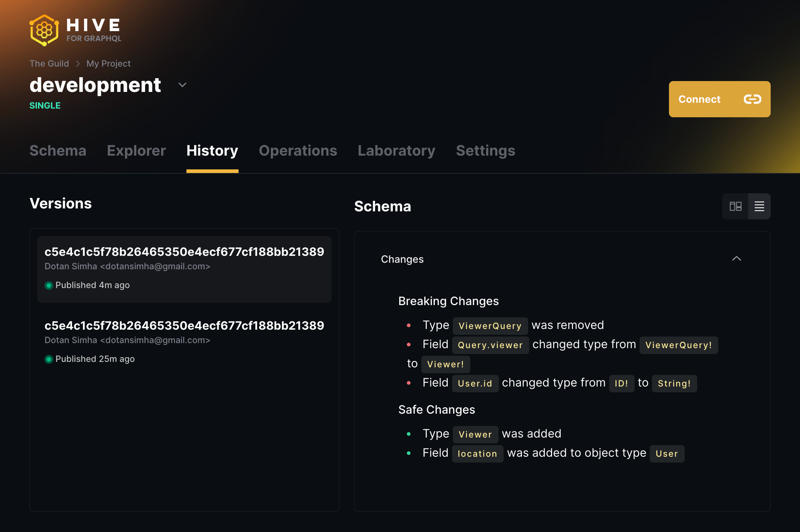
Task: Open The Guild breadcrumb link
Action: tap(49, 64)
